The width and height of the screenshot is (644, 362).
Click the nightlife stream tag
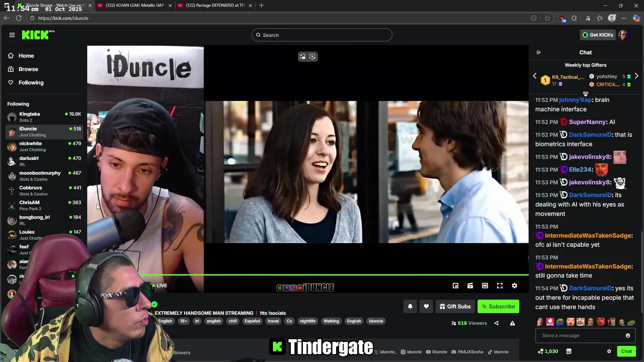pos(307,321)
